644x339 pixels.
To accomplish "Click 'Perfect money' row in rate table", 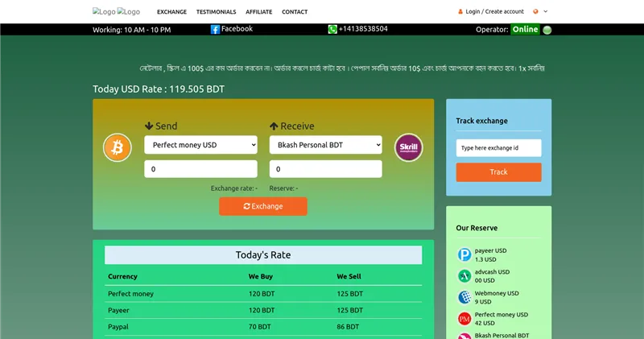I will pos(263,294).
